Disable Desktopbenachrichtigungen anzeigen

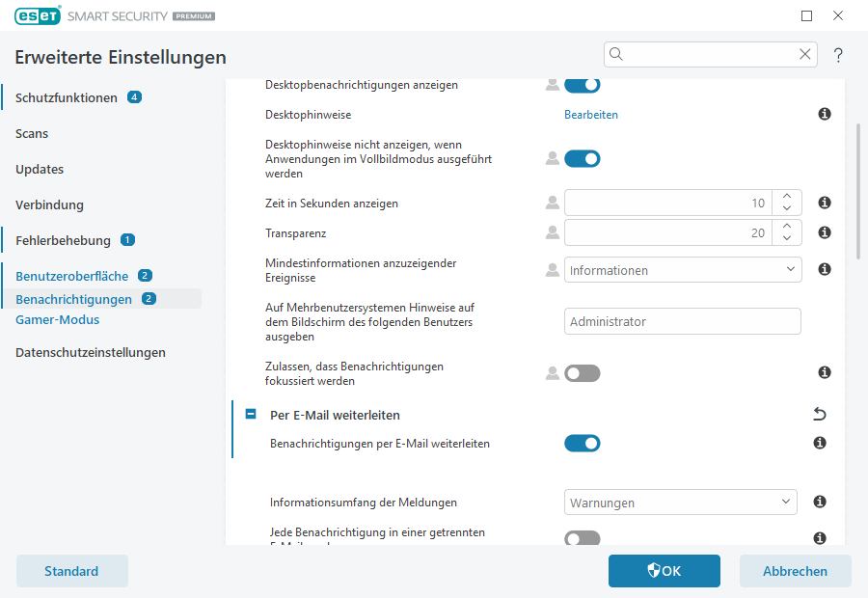(583, 84)
